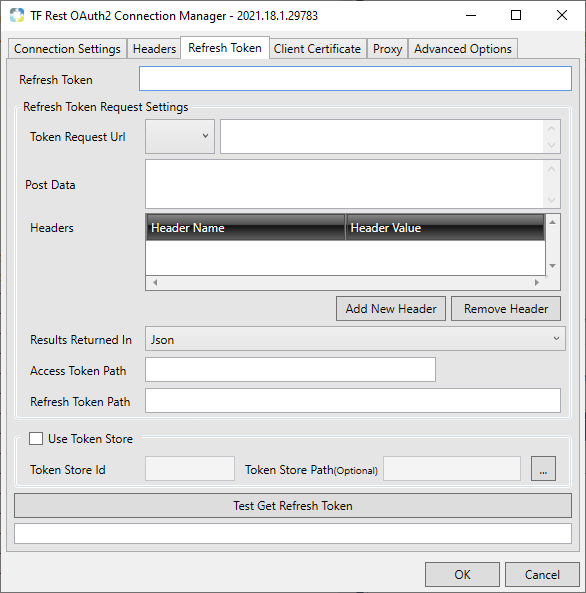Enable the Use Token Store checkbox

pyautogui.click(x=36, y=439)
